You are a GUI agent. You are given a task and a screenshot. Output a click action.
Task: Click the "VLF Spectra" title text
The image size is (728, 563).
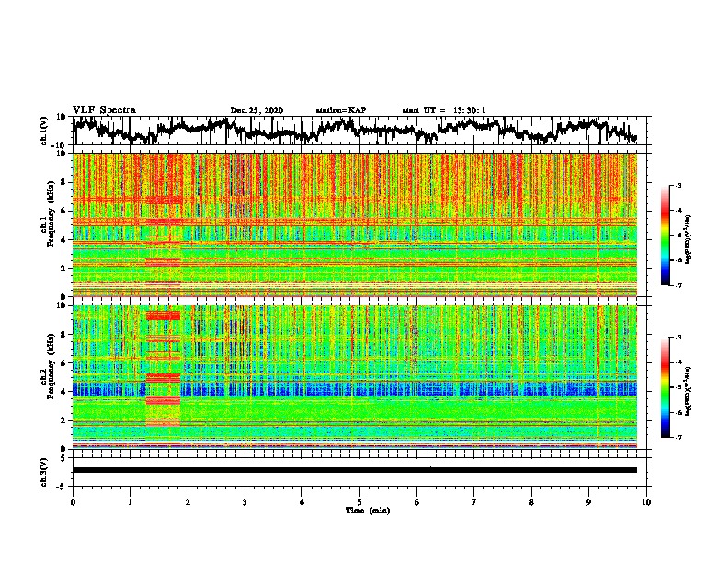(x=104, y=110)
